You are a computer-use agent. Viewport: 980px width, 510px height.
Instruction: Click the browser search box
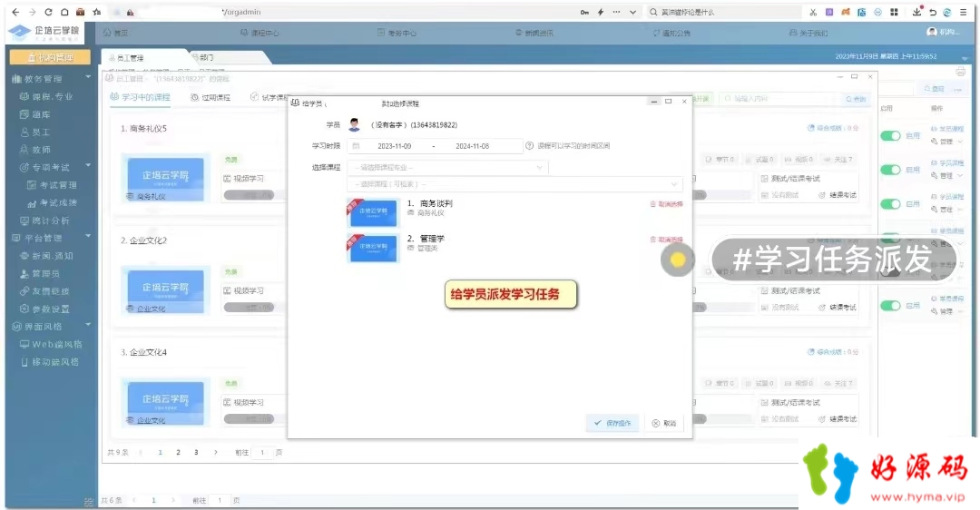click(x=723, y=12)
